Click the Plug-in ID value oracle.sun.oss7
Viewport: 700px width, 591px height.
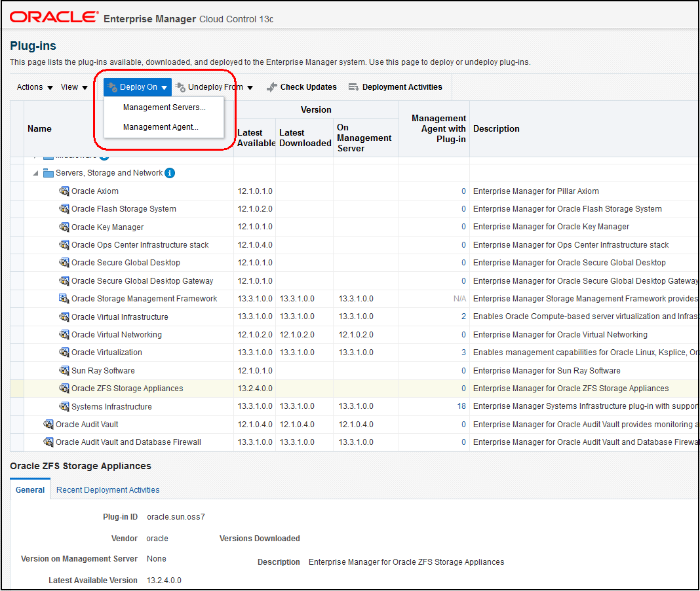pyautogui.click(x=176, y=517)
